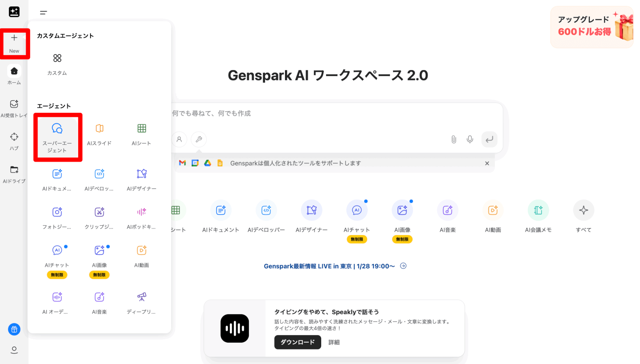Open the persona selector in prompt box
Viewport: 640px width, 364px height.
tap(179, 139)
